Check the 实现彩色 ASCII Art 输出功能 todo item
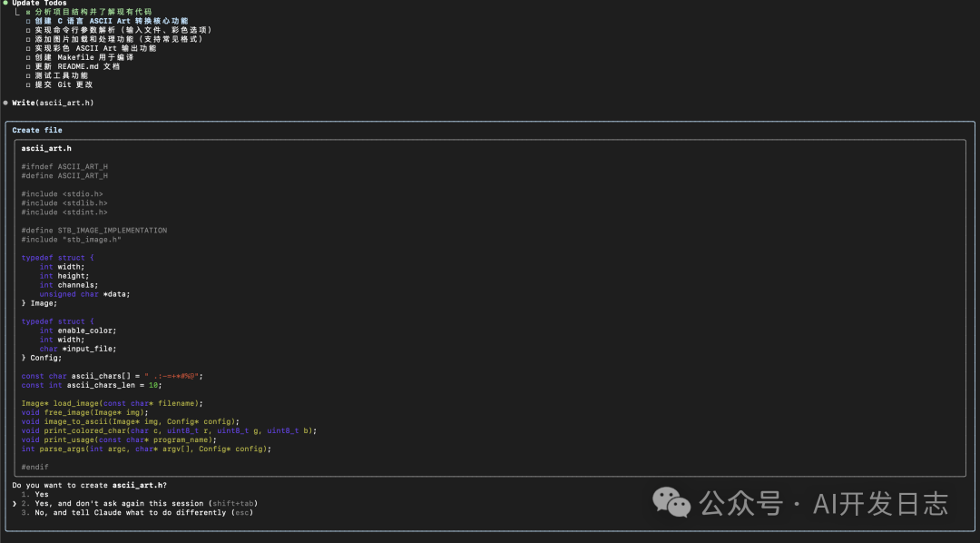The image size is (980, 543). (27, 47)
